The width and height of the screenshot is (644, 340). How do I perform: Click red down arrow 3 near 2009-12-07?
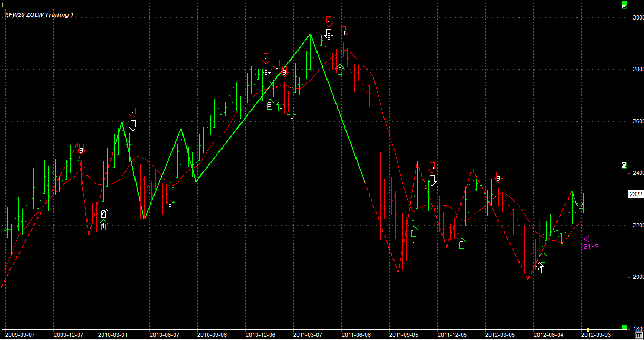click(x=81, y=149)
